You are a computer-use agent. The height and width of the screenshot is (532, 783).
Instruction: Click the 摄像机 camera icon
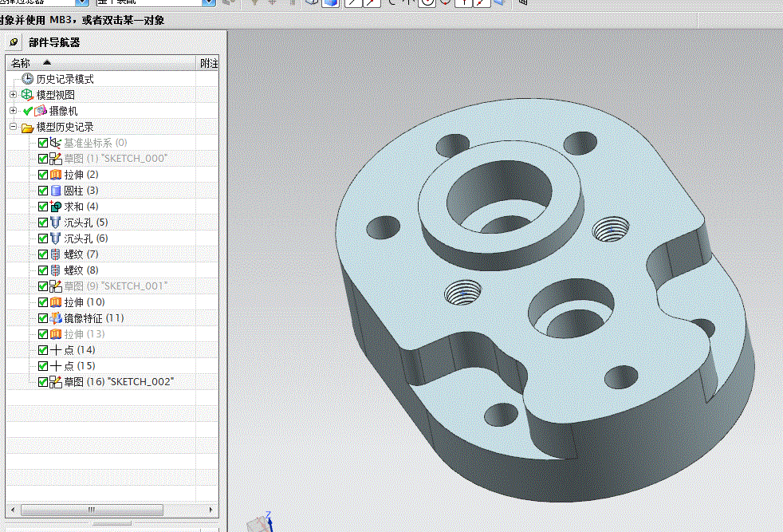[x=41, y=110]
